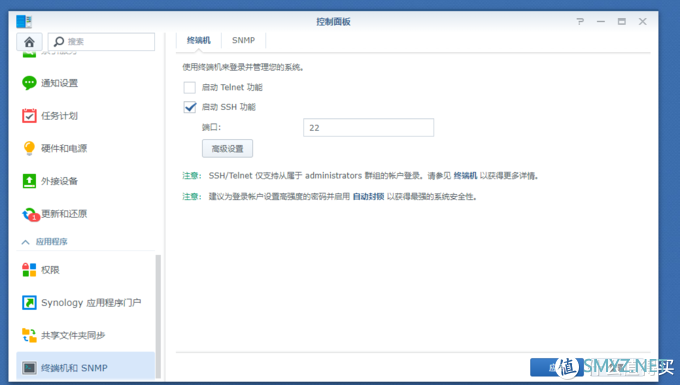Viewport: 680px width, 385px height.
Task: Open the 硬件和电源 light bulb icon
Action: click(x=29, y=148)
